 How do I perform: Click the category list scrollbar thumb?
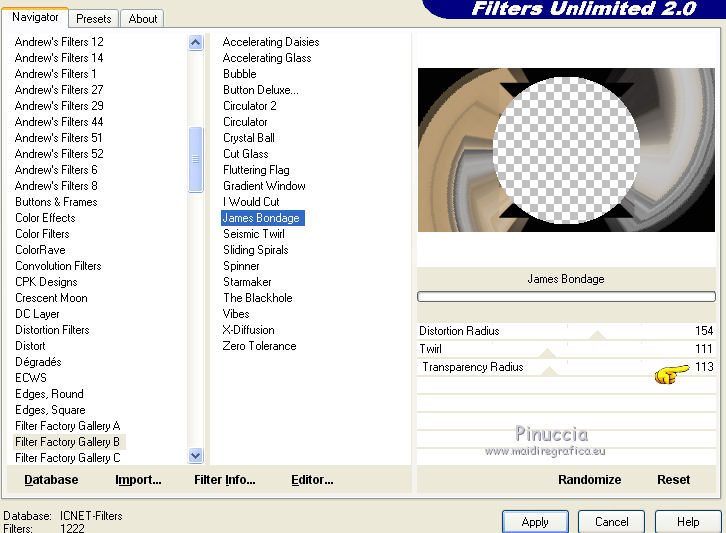195,159
